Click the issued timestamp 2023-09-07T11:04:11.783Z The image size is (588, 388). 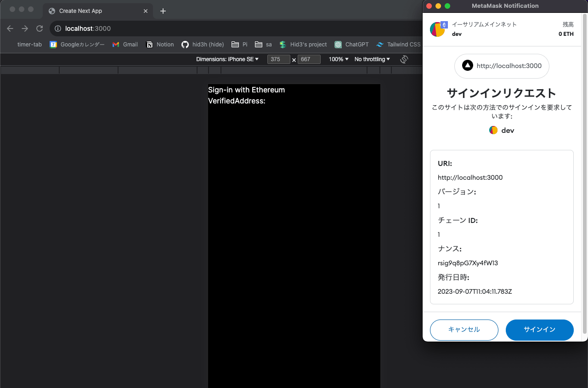pos(475,291)
